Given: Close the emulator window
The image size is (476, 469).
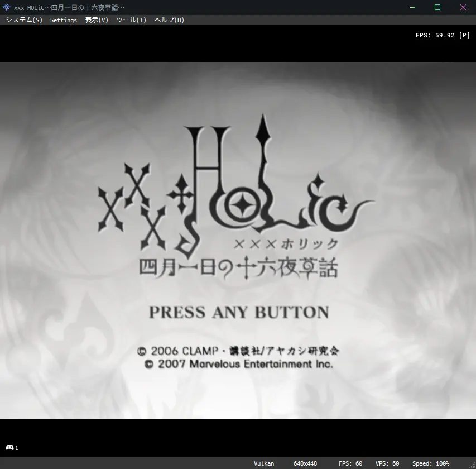Looking at the screenshot, I should (463, 7).
